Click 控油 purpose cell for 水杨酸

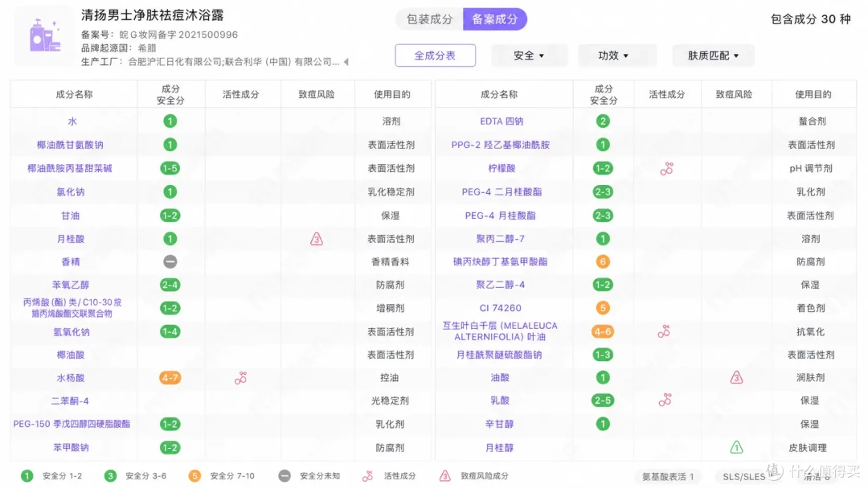390,378
